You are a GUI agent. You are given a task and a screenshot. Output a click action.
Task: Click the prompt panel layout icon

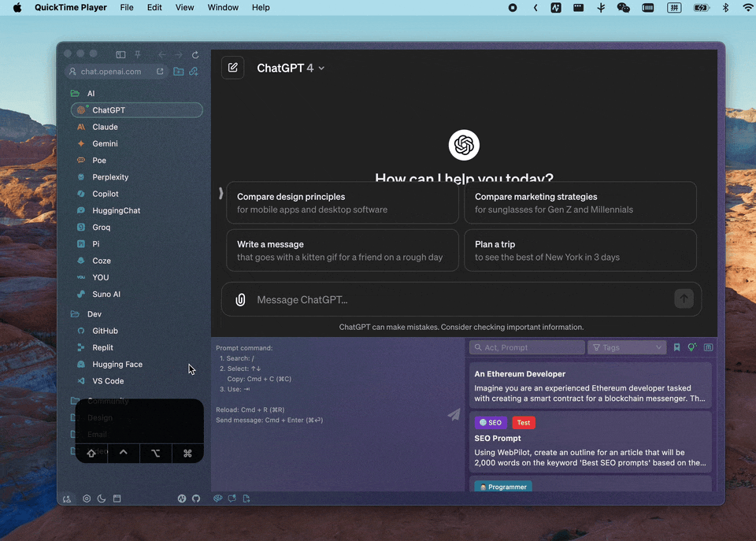point(708,347)
